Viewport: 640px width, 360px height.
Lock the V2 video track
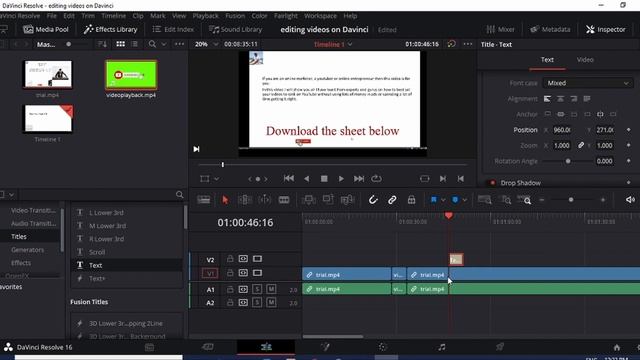coord(230,259)
